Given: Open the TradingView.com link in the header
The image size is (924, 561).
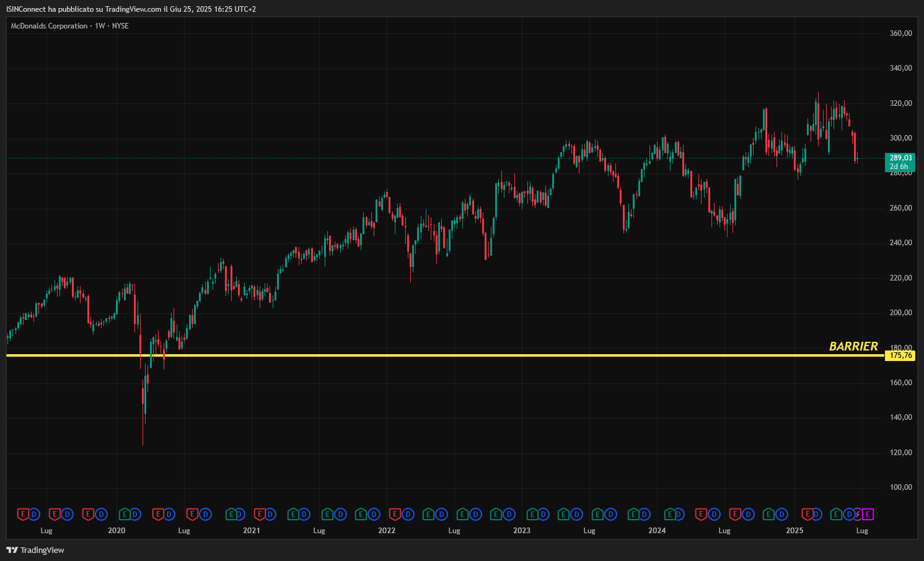Looking at the screenshot, I should coord(133,9).
